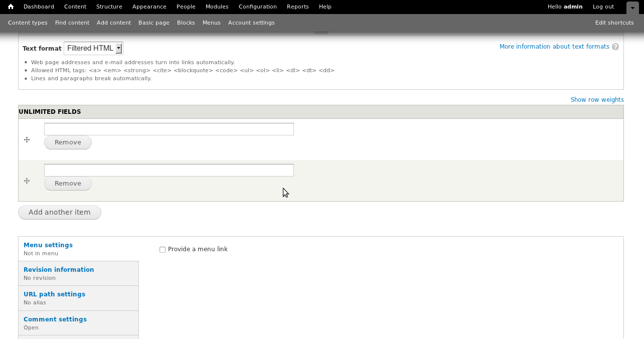This screenshot has height=339, width=644.
Task: Open Menus shortcut
Action: click(x=212, y=23)
